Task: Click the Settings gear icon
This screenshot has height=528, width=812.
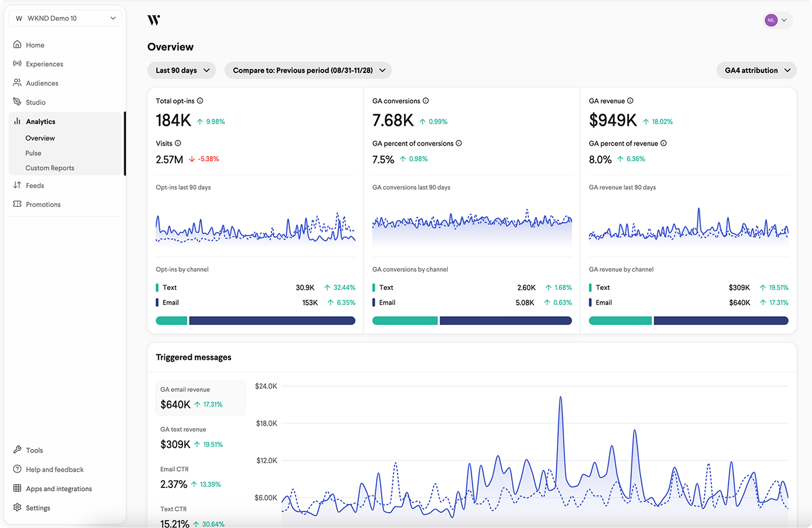Action: [x=17, y=507]
